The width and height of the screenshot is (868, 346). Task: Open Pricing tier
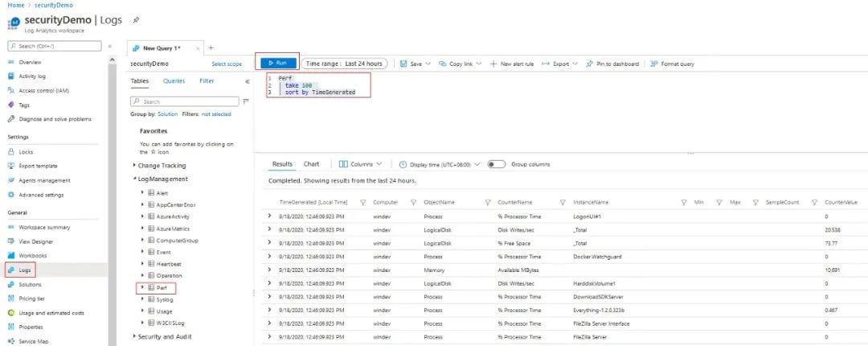[31, 299]
